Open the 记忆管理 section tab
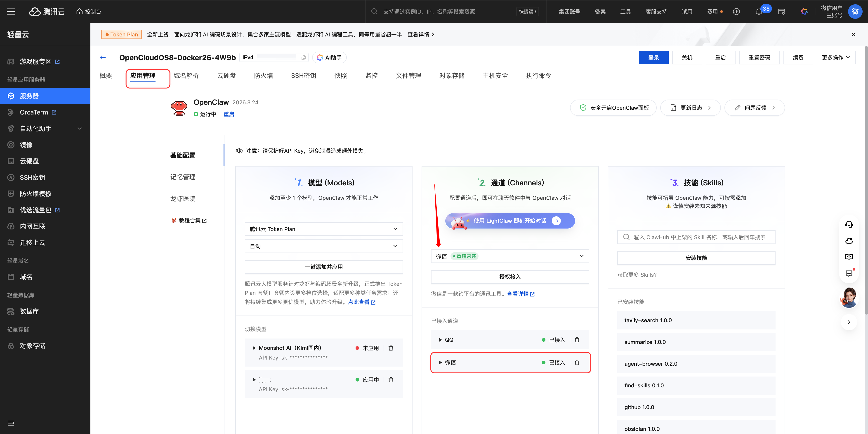The image size is (868, 434). pyautogui.click(x=183, y=177)
